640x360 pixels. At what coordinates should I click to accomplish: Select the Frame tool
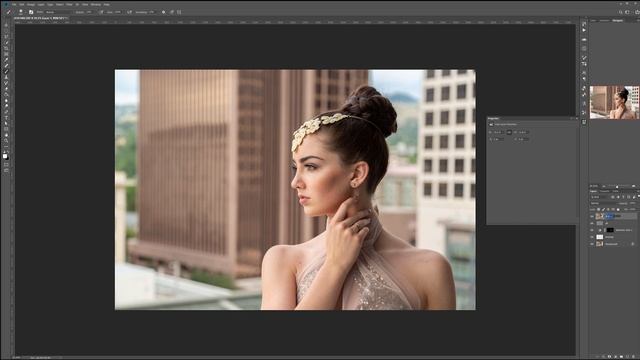(x=6, y=54)
